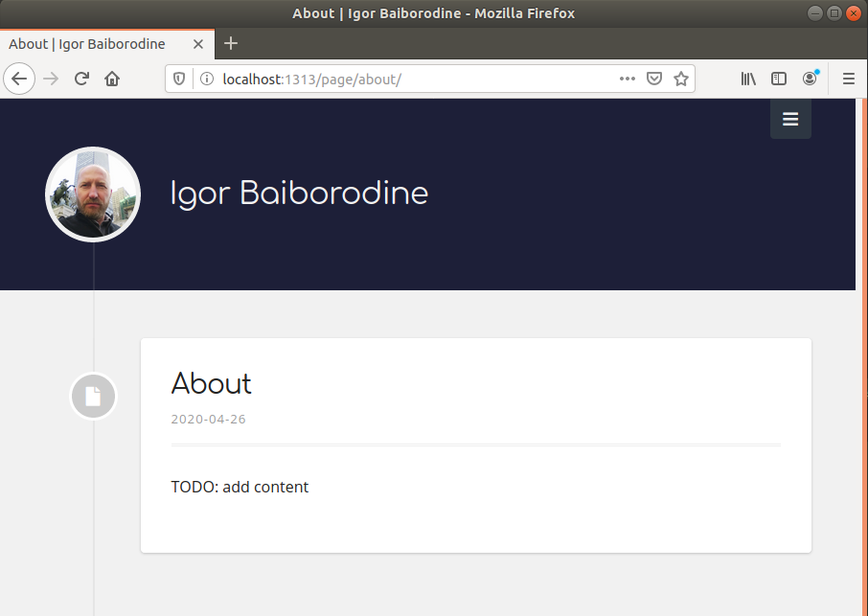Click the browser Back arrow button
Screen dimensions: 868x616
[19, 79]
